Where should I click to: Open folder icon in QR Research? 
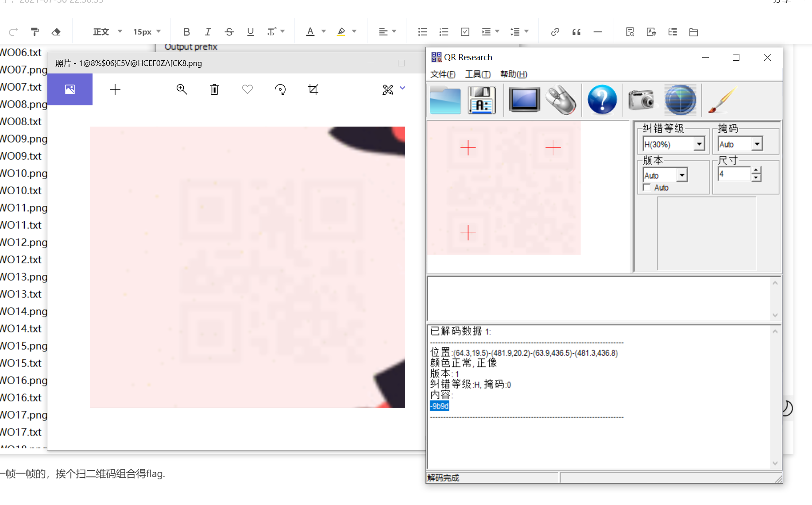click(445, 100)
